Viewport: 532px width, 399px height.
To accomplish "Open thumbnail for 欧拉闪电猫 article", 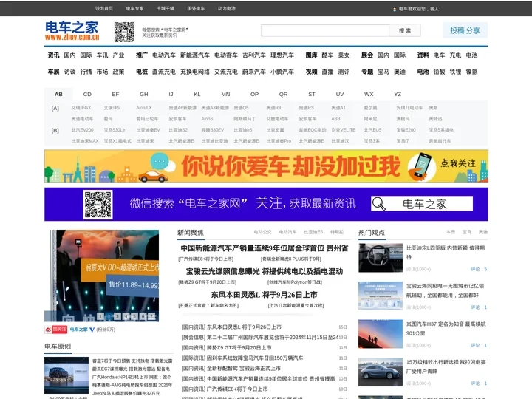I will click(381, 372).
